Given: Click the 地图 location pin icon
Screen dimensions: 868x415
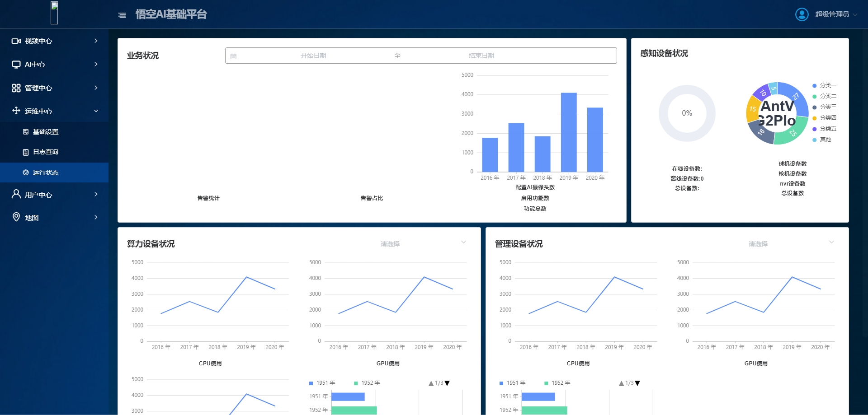Looking at the screenshot, I should click(x=16, y=217).
